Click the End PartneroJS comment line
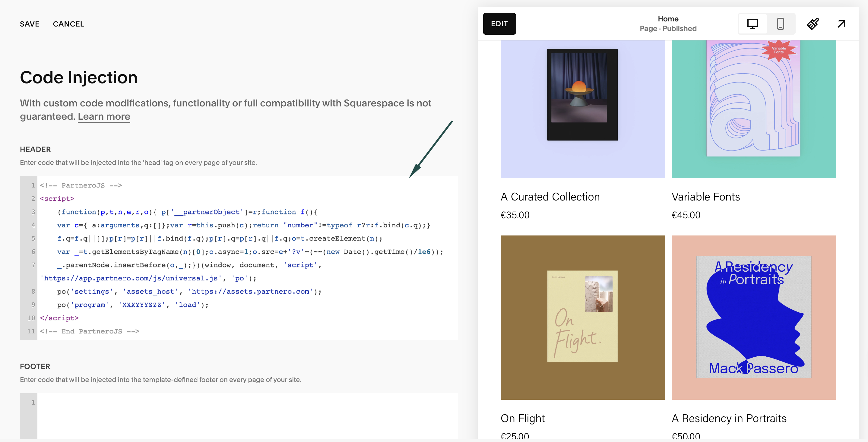 [90, 331]
